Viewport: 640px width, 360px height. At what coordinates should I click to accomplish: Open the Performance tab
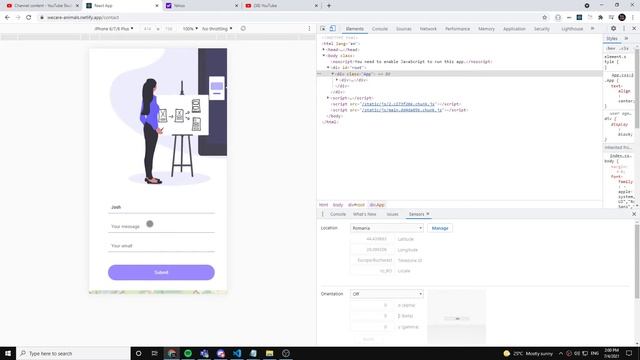[x=457, y=29]
